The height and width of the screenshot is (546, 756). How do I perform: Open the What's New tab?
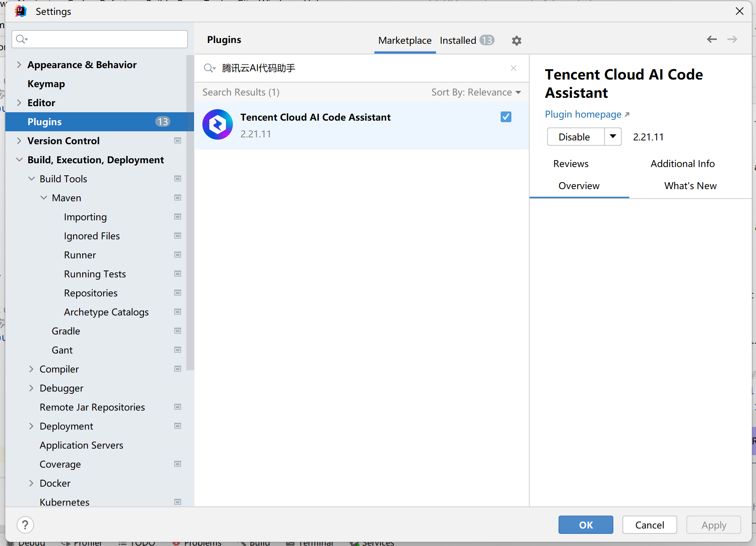click(690, 186)
